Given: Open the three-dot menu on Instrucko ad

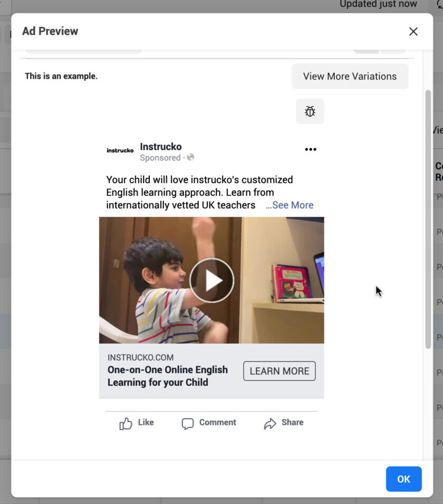Looking at the screenshot, I should point(310,149).
